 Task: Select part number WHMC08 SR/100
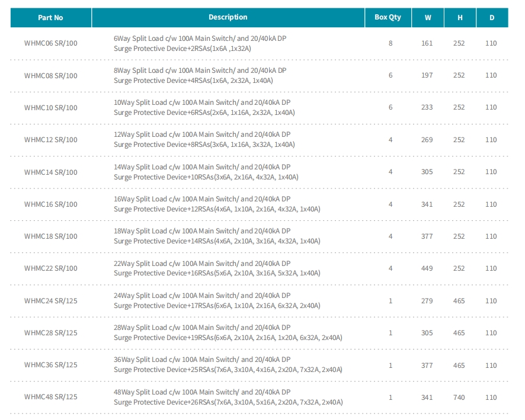50,76
